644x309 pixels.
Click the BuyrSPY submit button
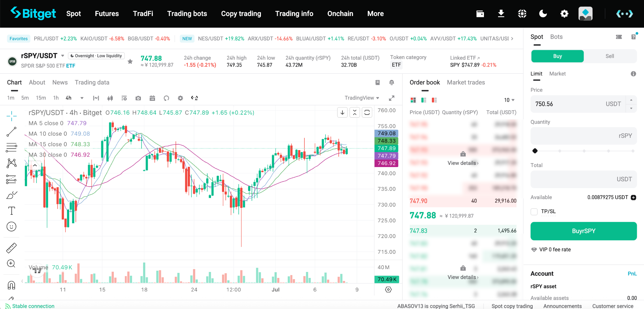point(584,231)
